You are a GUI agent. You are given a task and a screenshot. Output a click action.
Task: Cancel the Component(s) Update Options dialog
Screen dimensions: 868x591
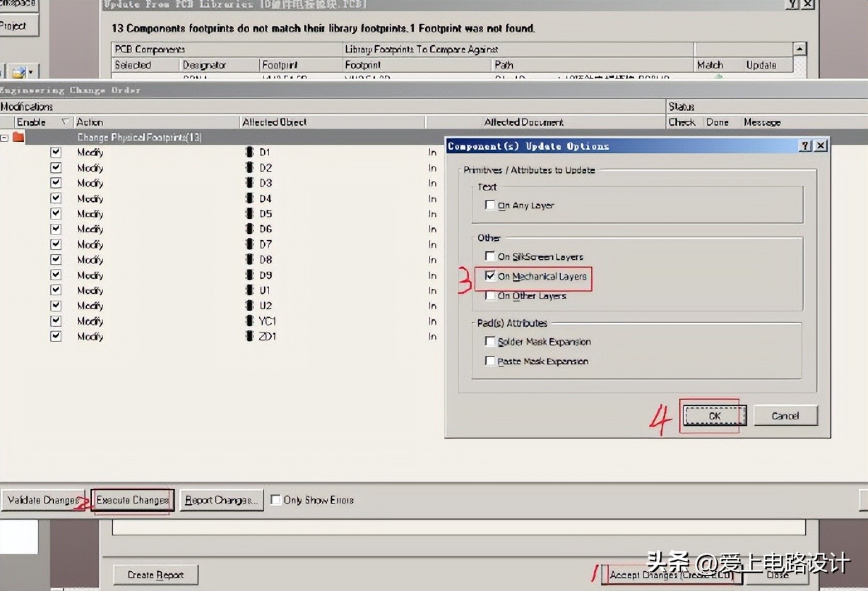coord(786,416)
